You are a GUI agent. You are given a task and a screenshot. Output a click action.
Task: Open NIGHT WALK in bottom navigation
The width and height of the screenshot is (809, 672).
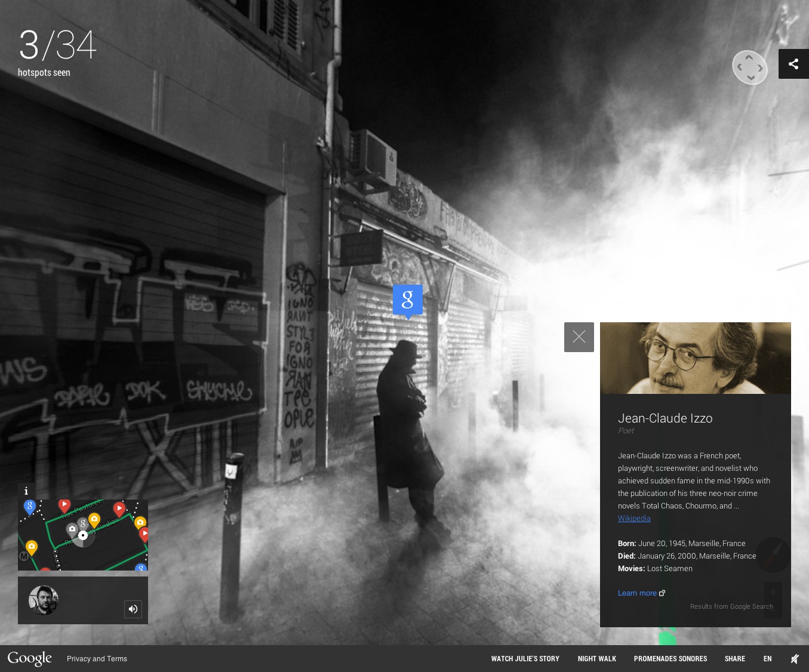(597, 659)
